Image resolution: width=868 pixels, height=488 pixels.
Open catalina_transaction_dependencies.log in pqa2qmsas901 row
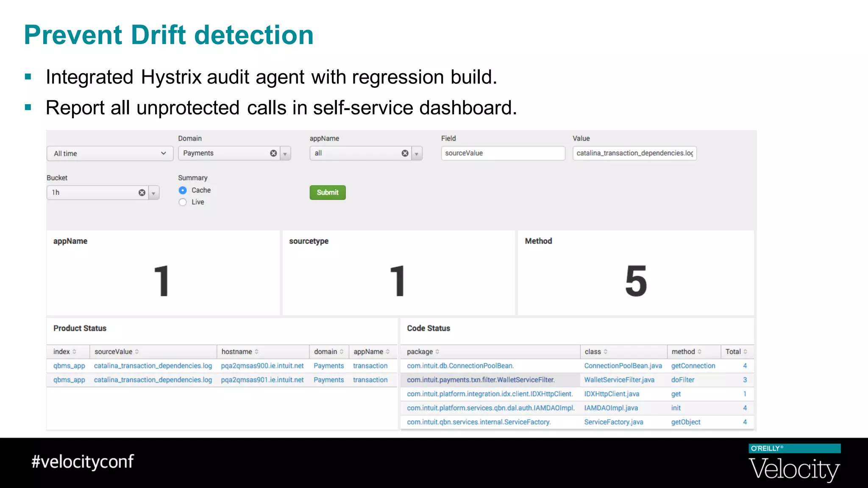point(153,380)
